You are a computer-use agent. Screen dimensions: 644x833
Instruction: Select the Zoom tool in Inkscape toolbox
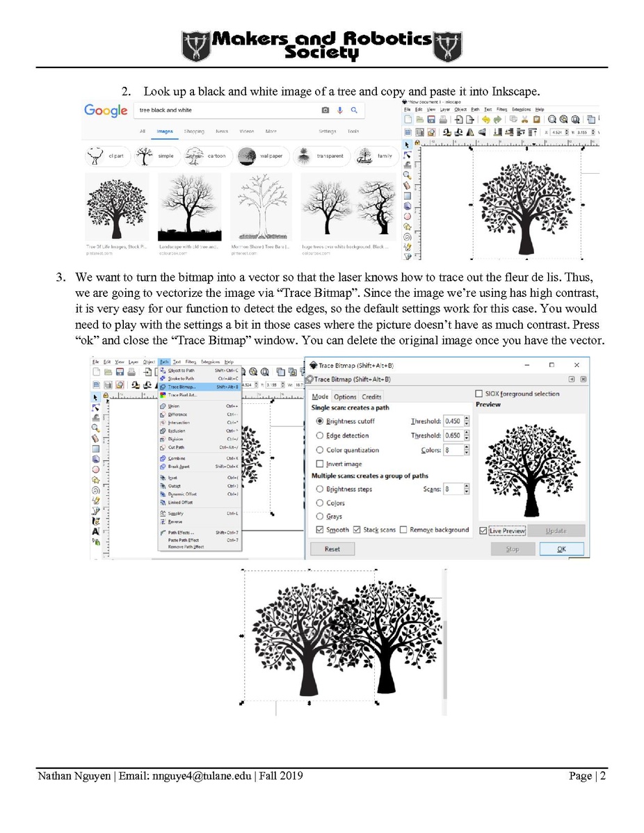(408, 176)
